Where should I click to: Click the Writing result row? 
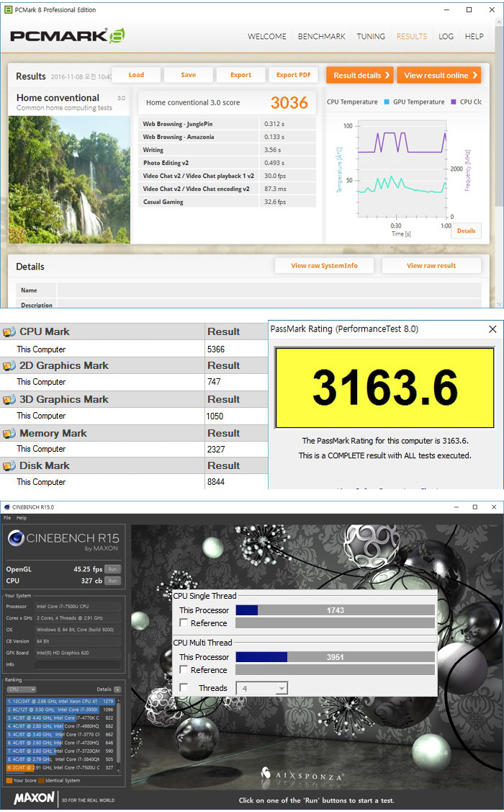click(228, 150)
